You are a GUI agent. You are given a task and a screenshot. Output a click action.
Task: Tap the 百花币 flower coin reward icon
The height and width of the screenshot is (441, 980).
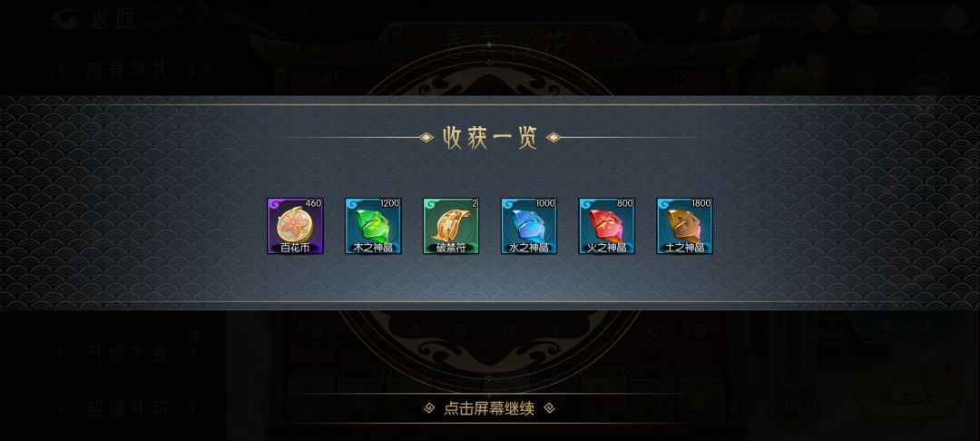(x=295, y=226)
